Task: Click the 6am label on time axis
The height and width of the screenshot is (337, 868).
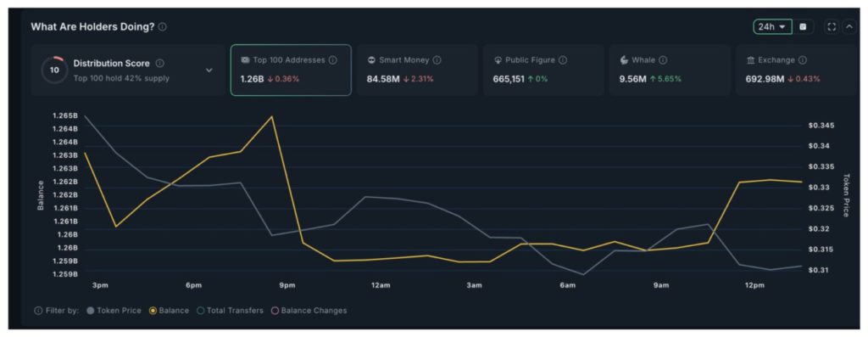Action: 568,285
